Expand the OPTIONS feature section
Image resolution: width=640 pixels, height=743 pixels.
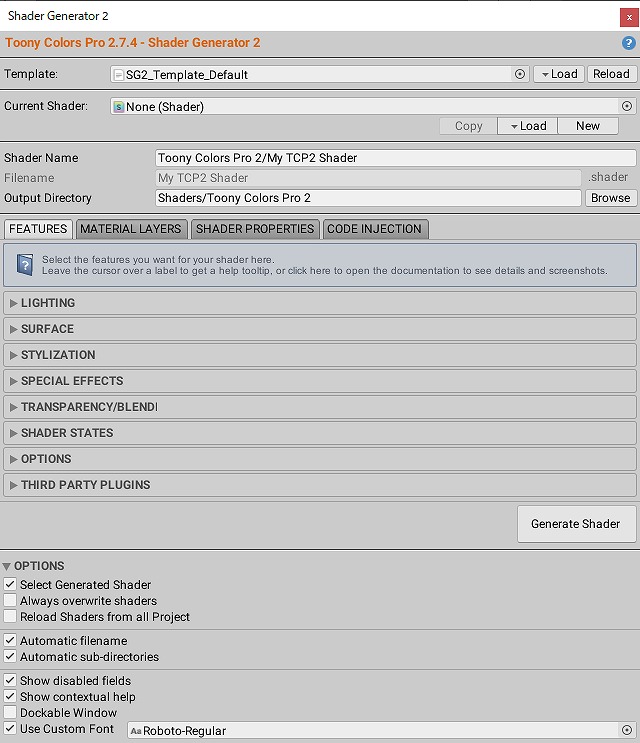[320, 459]
